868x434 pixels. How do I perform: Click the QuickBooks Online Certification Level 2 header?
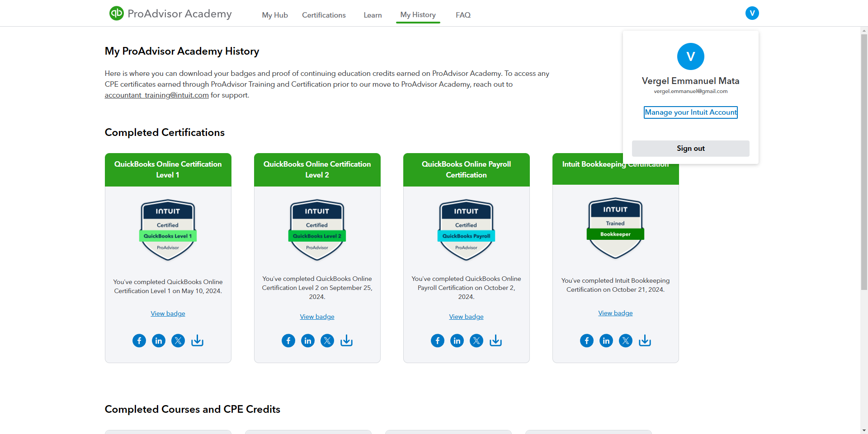[x=317, y=170]
